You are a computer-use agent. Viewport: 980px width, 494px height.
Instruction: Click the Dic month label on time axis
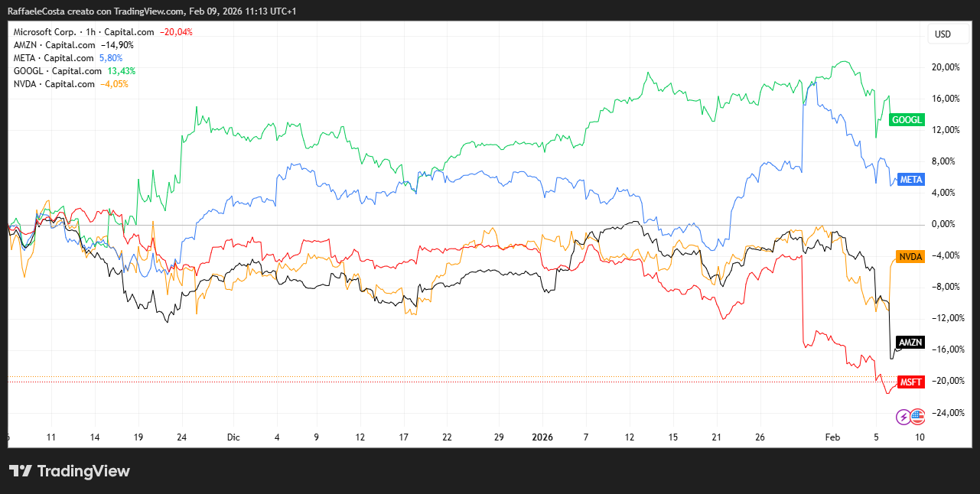(x=233, y=437)
